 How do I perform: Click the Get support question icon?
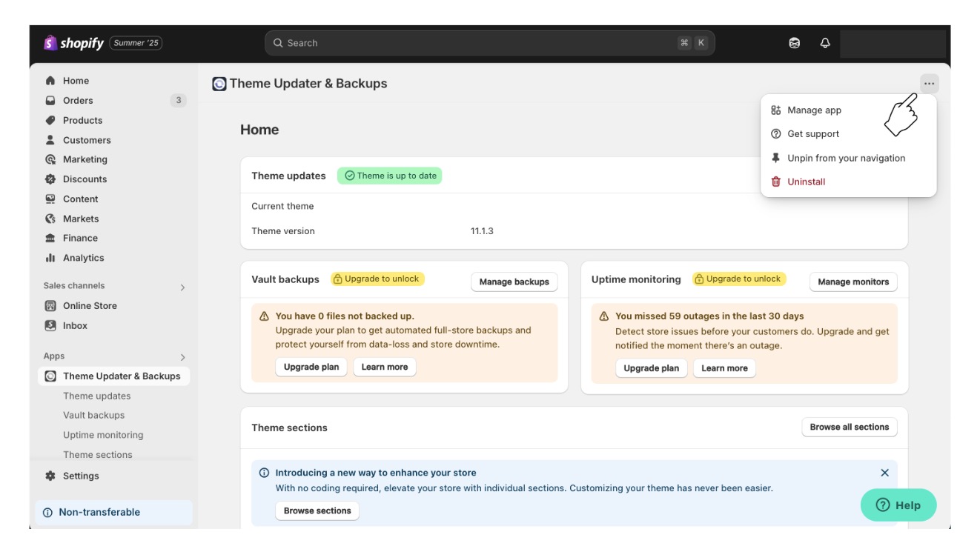[776, 134]
